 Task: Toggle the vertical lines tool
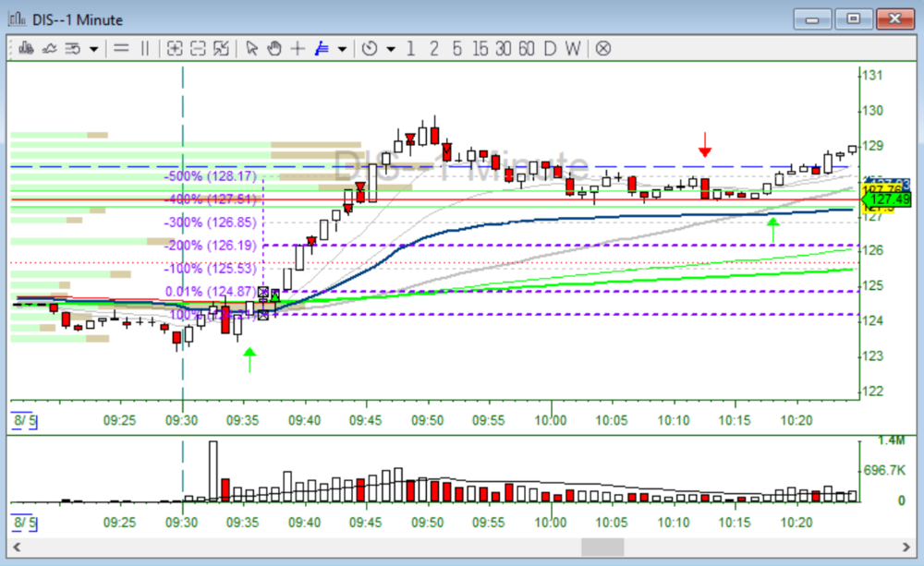tap(144, 49)
